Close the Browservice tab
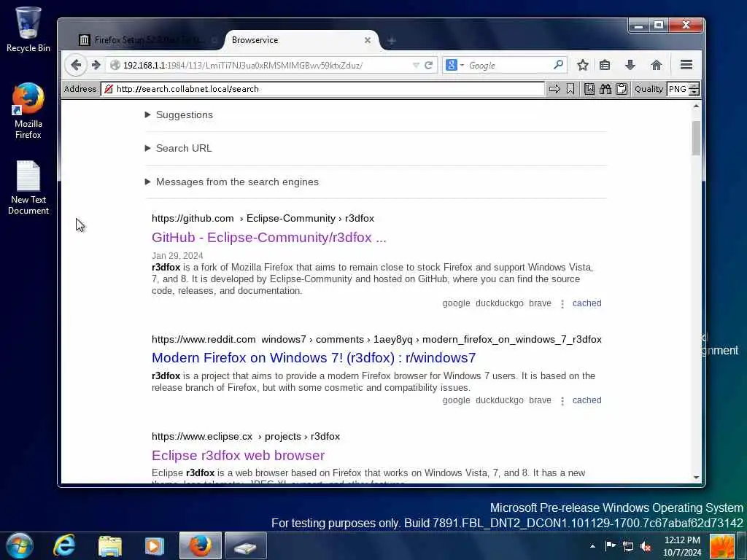The image size is (747, 560). [368, 40]
